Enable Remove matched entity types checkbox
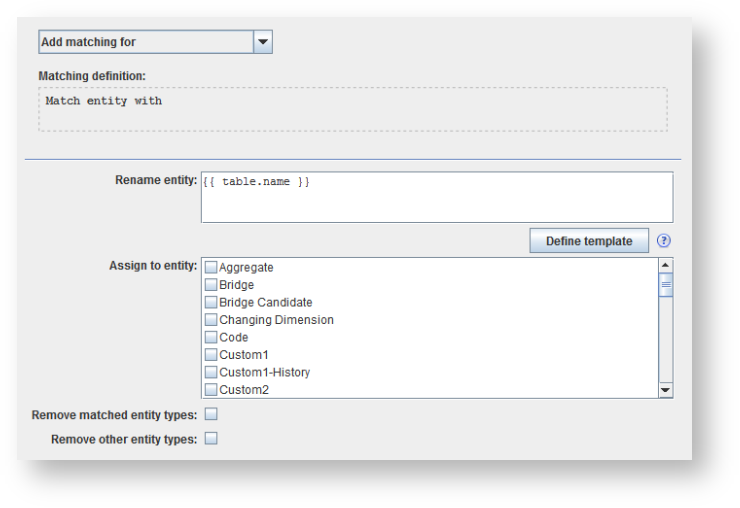Viewport: 740px width, 508px height. (x=211, y=414)
